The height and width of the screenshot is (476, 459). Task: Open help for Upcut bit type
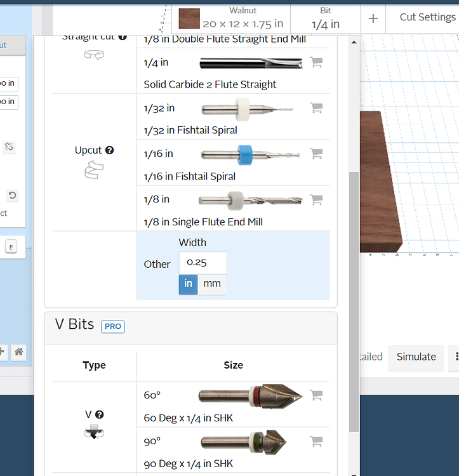(x=110, y=150)
